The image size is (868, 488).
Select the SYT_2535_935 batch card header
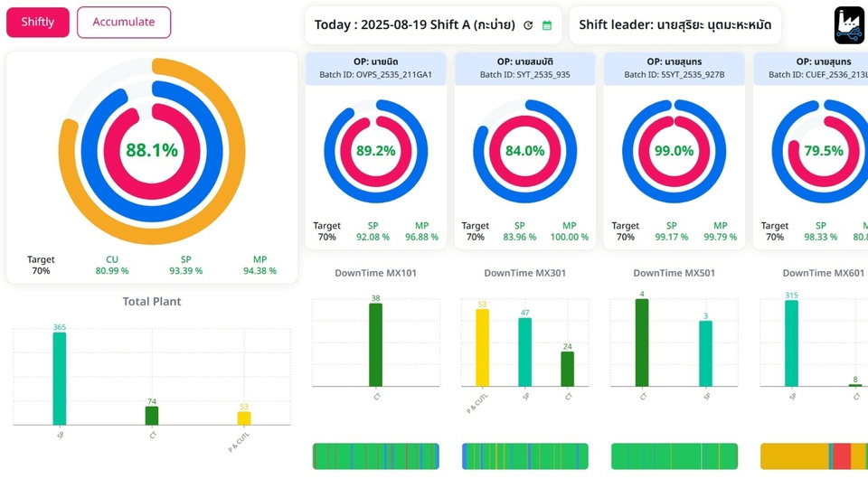(x=524, y=69)
